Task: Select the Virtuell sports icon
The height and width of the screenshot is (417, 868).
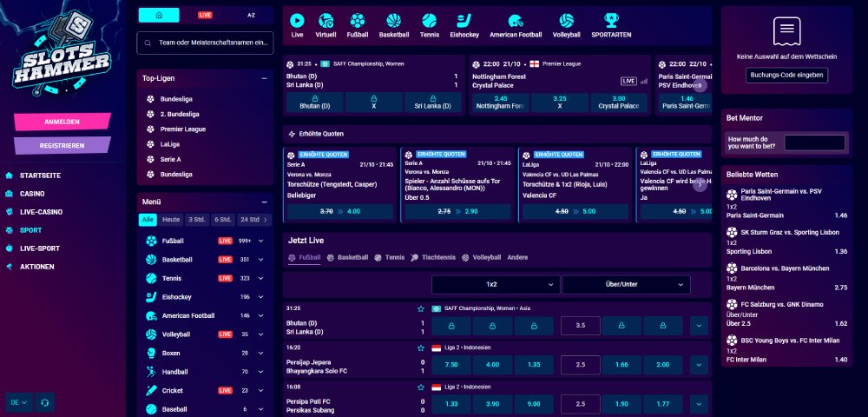Action: (x=325, y=20)
